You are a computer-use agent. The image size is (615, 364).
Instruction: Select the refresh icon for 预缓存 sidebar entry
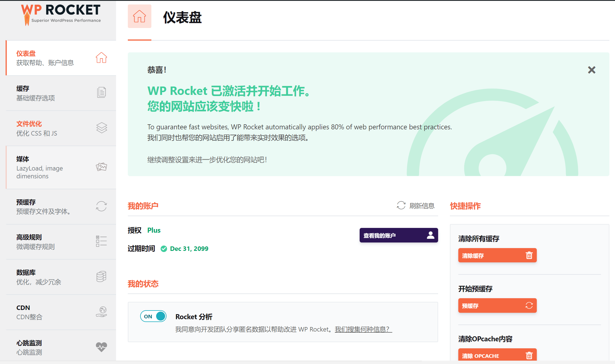101,206
